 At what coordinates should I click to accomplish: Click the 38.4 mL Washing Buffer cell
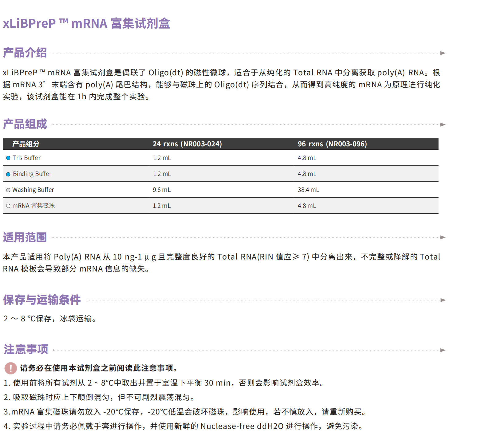click(x=308, y=190)
